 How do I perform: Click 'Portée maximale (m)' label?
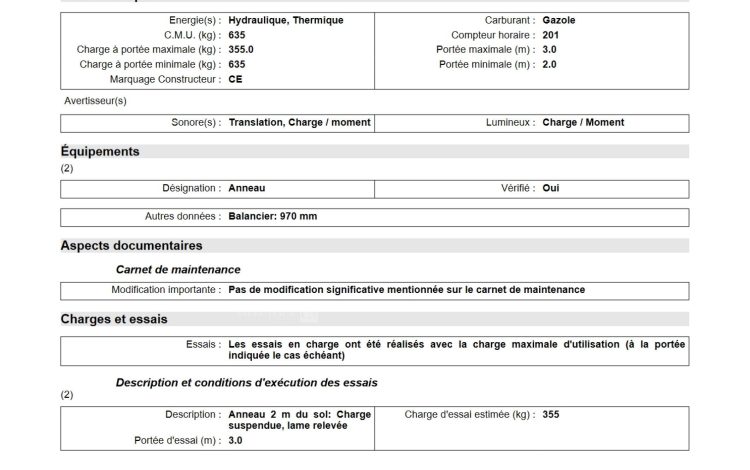(485, 50)
